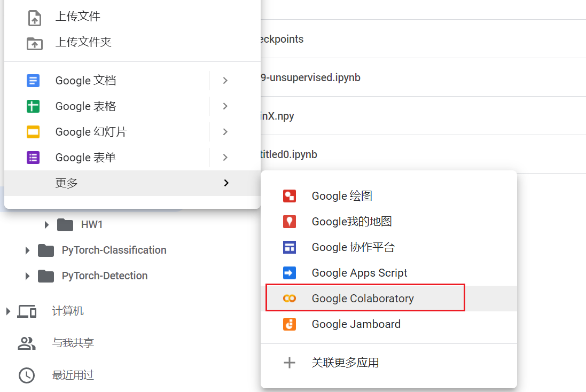The height and width of the screenshot is (392, 586).
Task: Open the 更多 menu entry
Action: [x=132, y=183]
